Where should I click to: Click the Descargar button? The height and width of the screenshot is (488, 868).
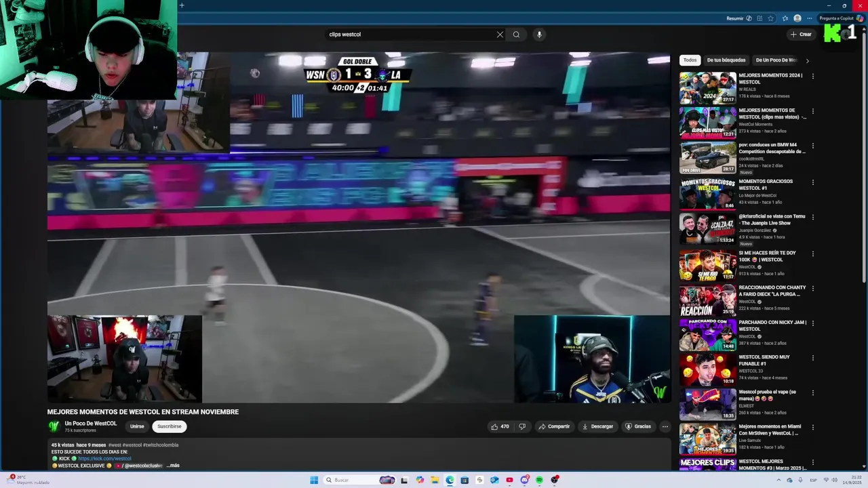[x=597, y=426]
